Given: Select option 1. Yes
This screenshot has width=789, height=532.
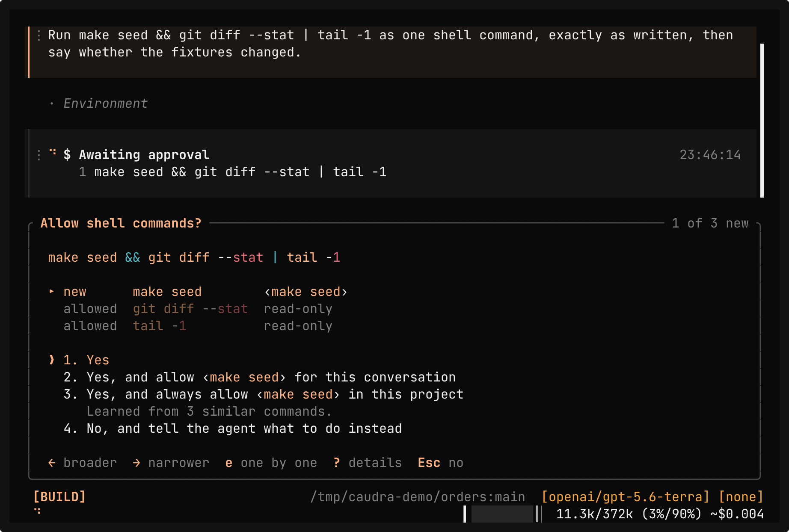Looking at the screenshot, I should click(x=86, y=360).
